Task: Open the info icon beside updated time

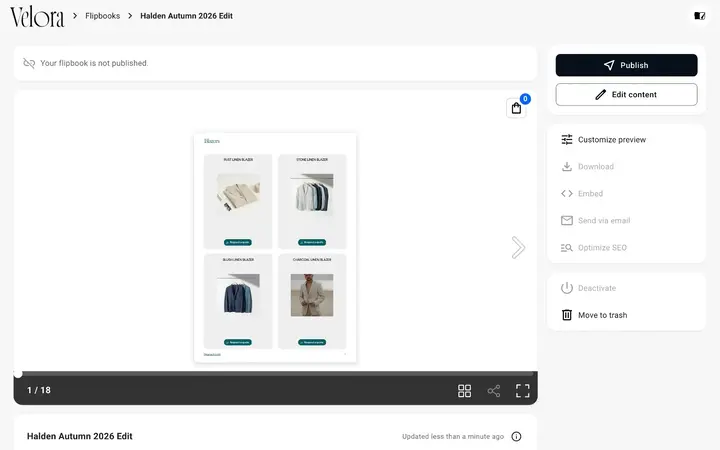Action: pos(516,436)
